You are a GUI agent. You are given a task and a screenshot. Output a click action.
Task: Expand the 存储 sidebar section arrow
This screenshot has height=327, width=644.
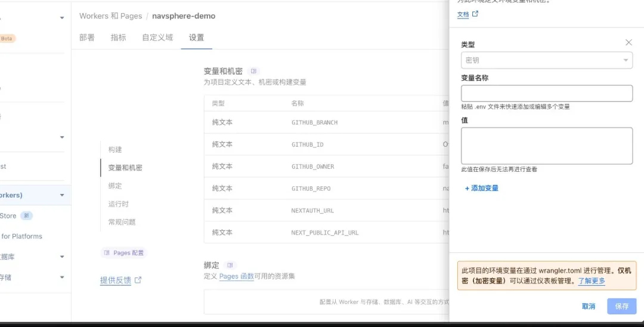[62, 277]
